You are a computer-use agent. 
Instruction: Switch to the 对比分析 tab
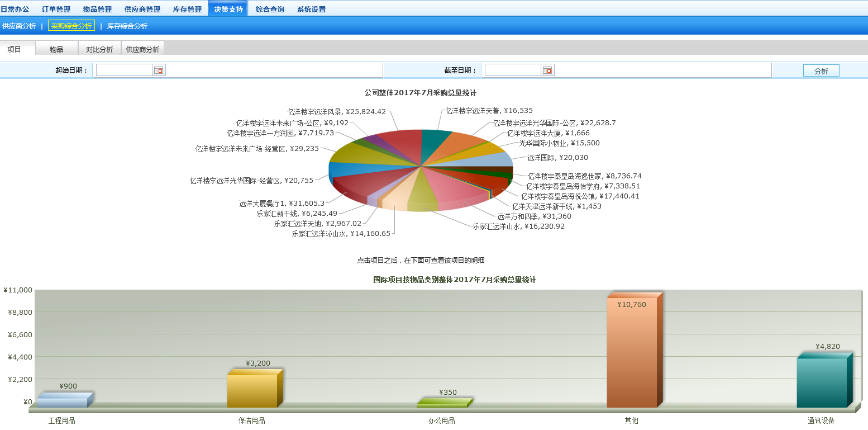coord(99,49)
